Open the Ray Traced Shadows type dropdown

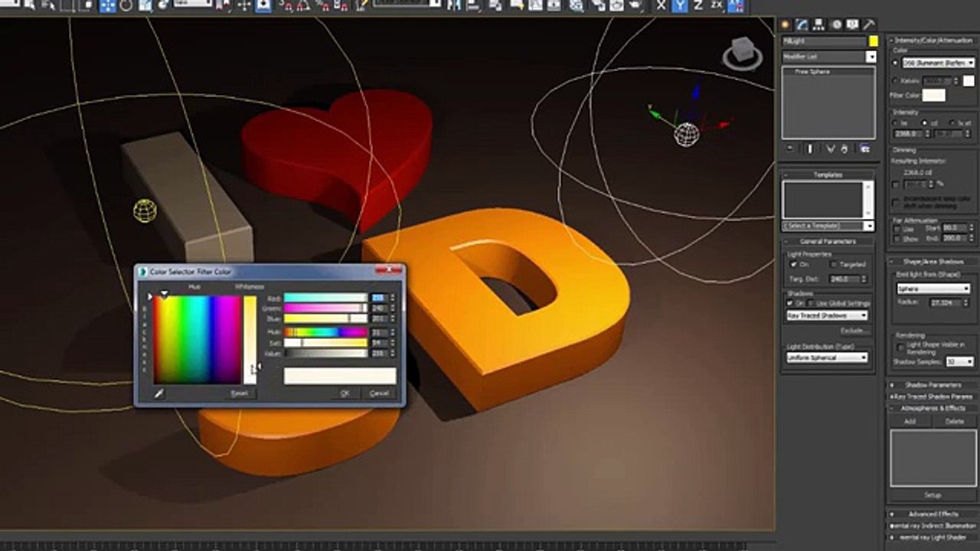(x=828, y=315)
